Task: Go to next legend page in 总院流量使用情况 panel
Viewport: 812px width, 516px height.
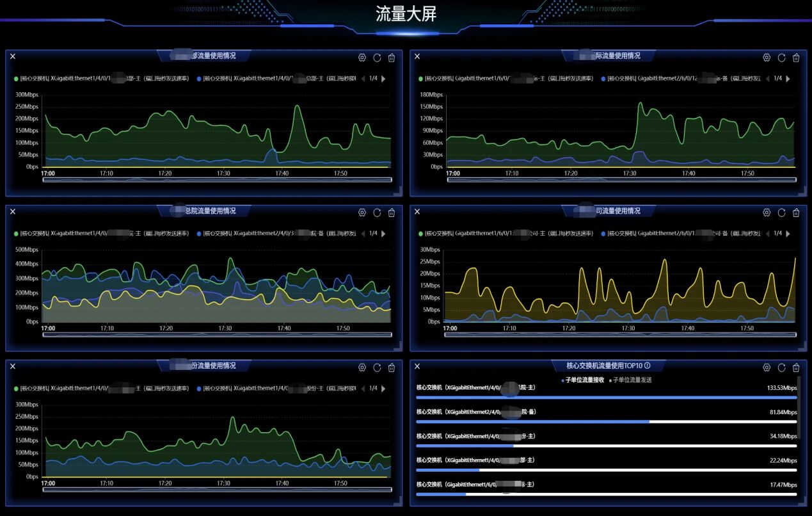Action: (x=383, y=234)
